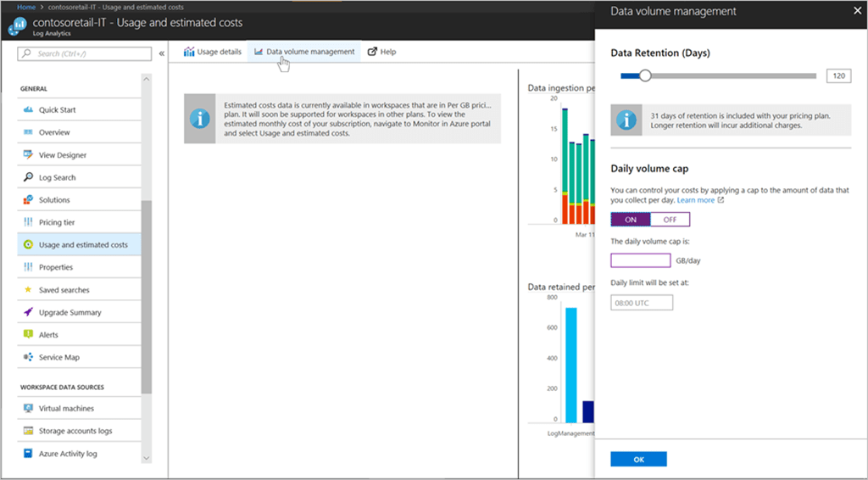868x480 pixels.
Task: Close the Data volume management panel
Action: click(x=858, y=10)
